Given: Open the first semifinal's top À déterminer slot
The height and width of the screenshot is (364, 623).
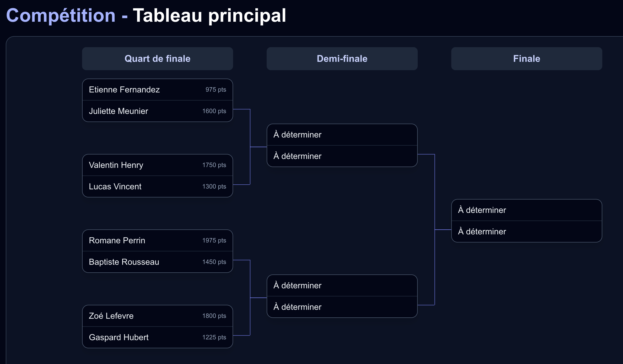Looking at the screenshot, I should click(x=342, y=135).
